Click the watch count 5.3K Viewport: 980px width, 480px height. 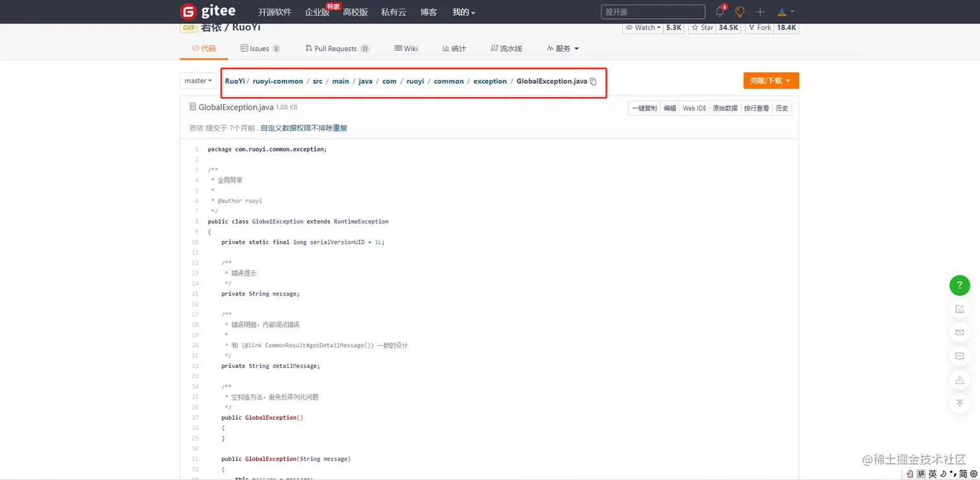(x=674, y=28)
